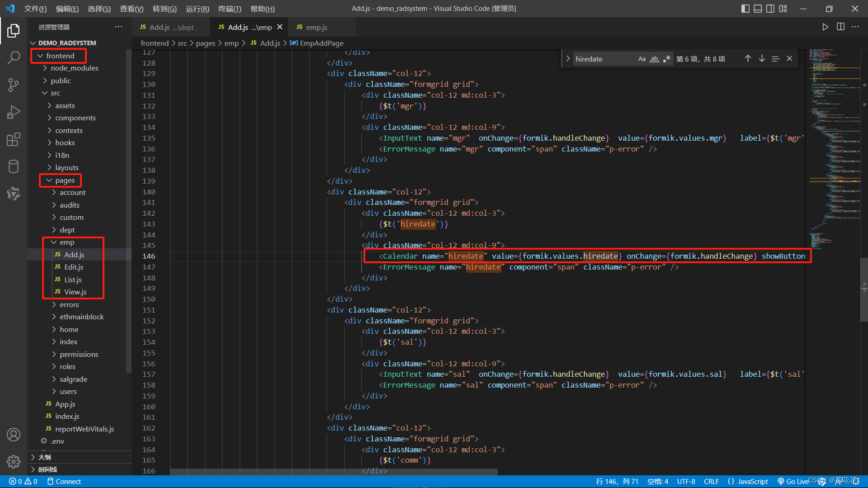Close the Add.js emp tab
868x488 pixels.
[x=280, y=27]
